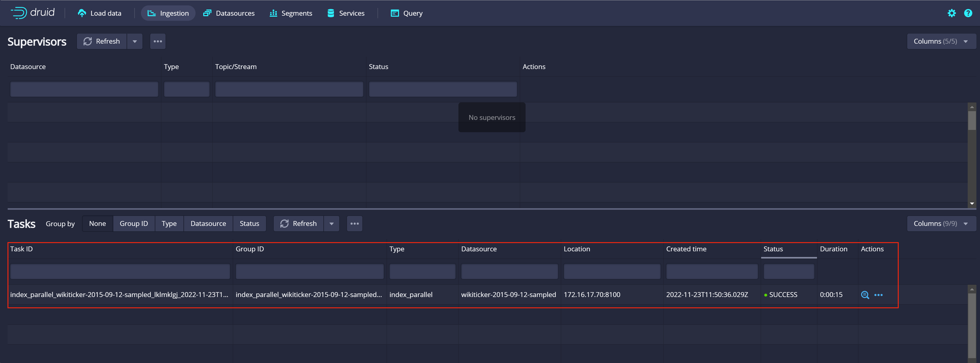This screenshot has width=980, height=363.
Task: Expand the Supervisors Refresh dropdown arrow
Action: (135, 42)
